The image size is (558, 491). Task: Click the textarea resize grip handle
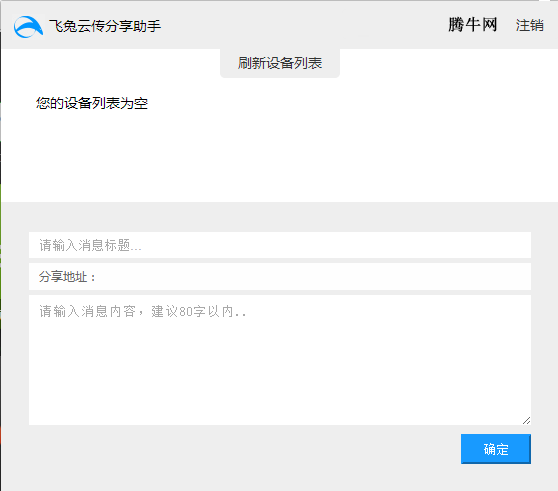[526, 421]
